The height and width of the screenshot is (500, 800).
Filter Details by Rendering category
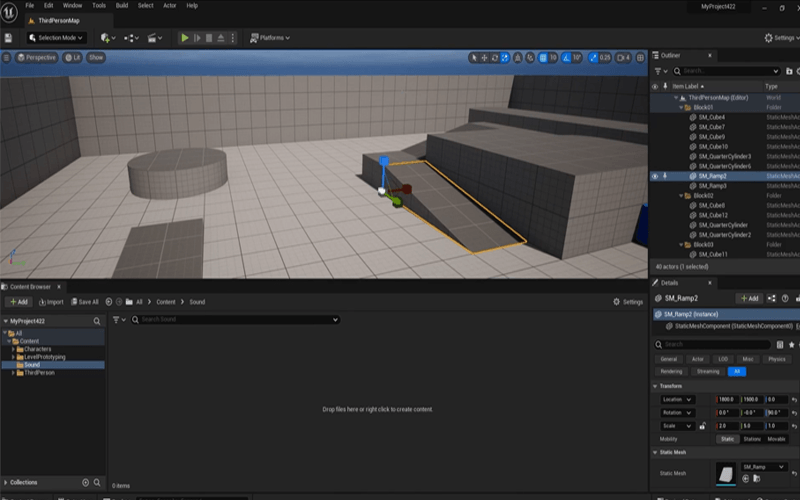pyautogui.click(x=671, y=372)
